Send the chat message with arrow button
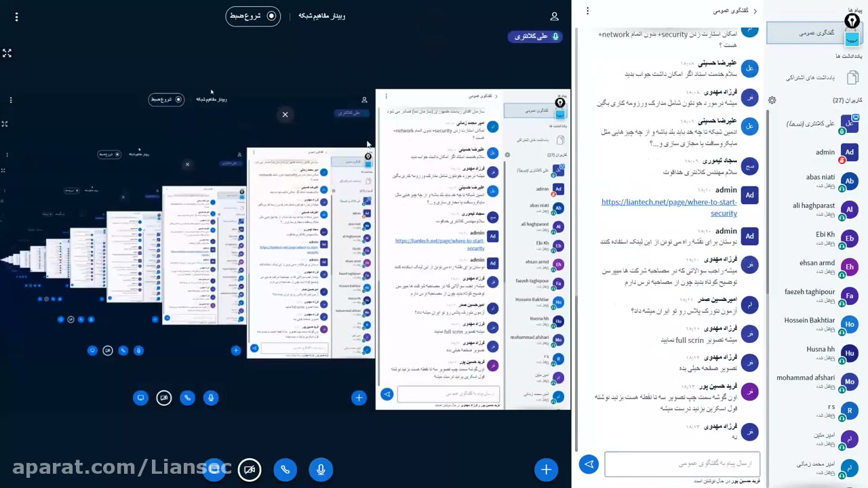Image resolution: width=868 pixels, height=488 pixels. [589, 464]
